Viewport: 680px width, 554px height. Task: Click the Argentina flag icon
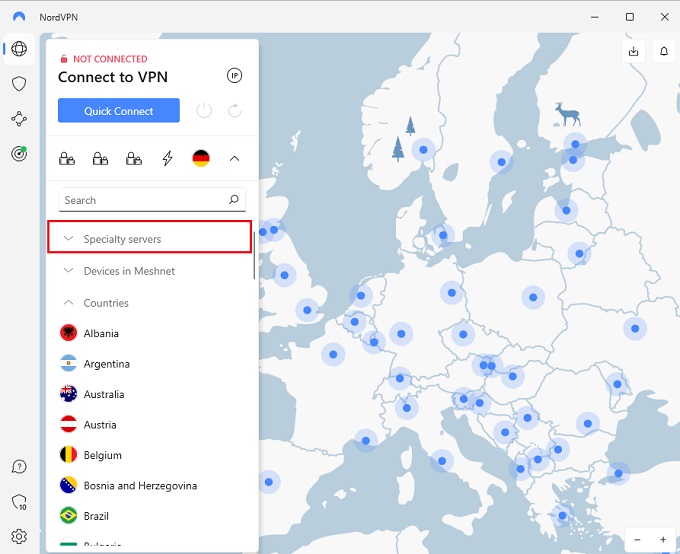point(69,364)
